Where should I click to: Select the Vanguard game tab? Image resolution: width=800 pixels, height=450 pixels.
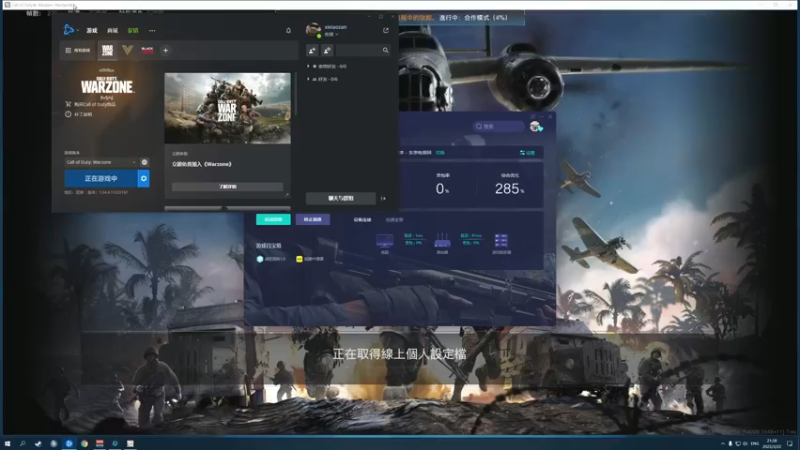click(128, 50)
